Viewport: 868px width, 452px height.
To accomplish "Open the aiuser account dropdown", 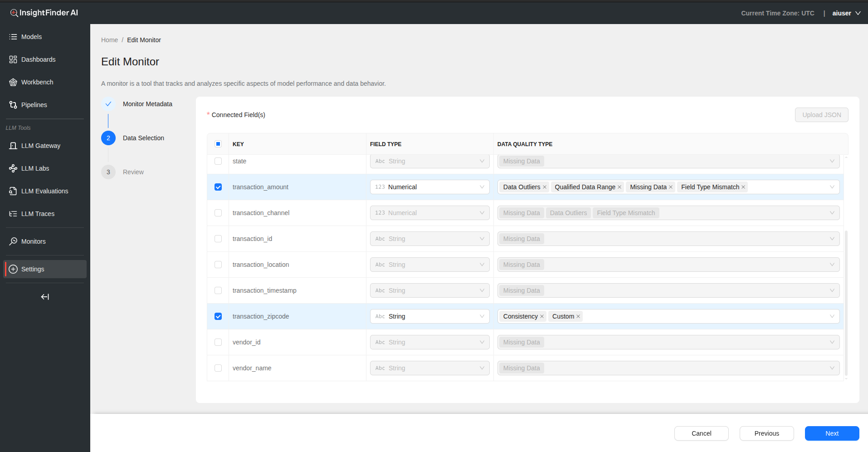I will (846, 13).
